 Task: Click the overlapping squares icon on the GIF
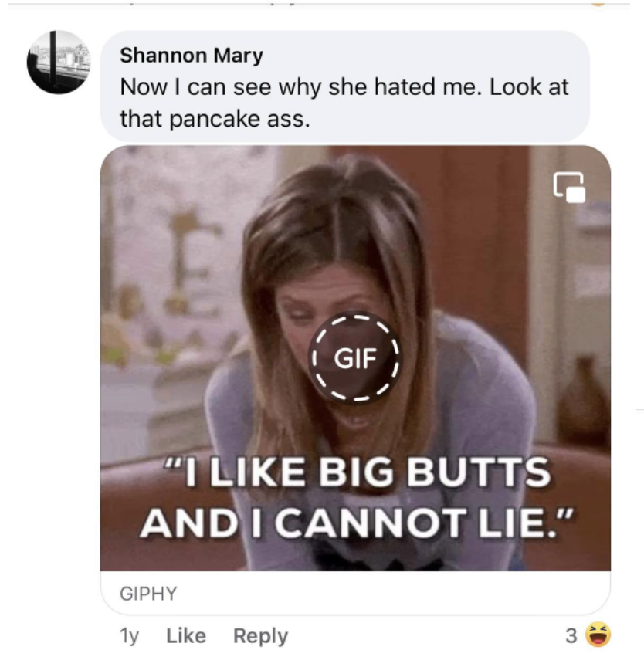pos(569,187)
